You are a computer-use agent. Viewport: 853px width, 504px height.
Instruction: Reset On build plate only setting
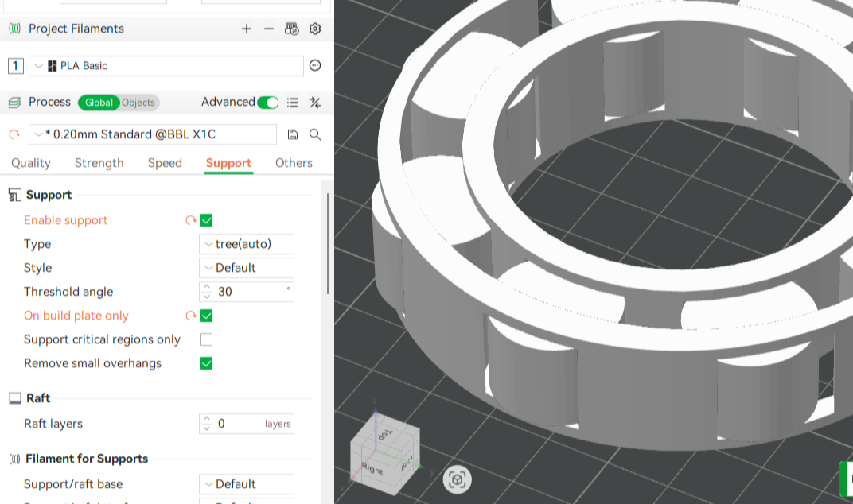(190, 316)
